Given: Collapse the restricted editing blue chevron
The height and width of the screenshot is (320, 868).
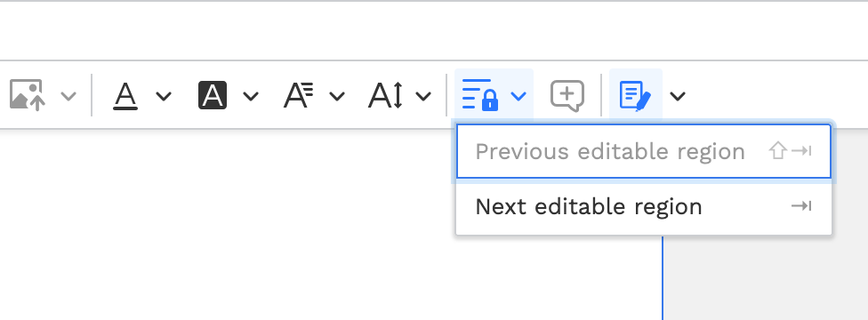Looking at the screenshot, I should click(518, 96).
